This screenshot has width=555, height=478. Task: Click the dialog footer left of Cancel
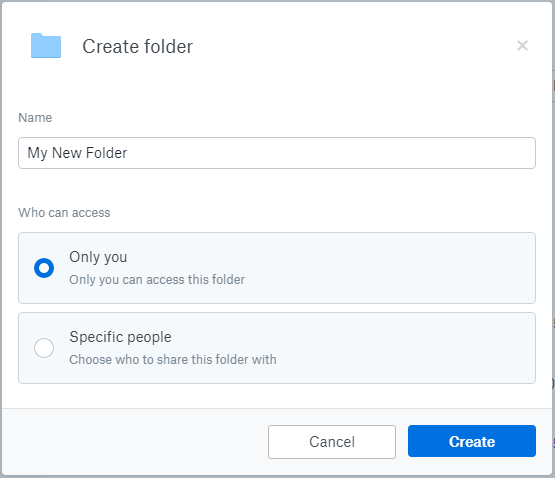coord(135,442)
